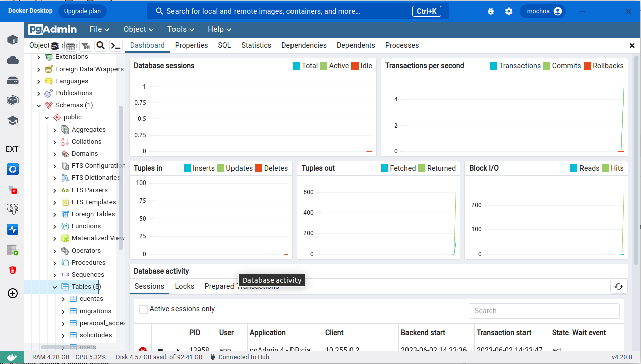
Task: Open Docker troubleshoot bug icon
Action: point(491,11)
